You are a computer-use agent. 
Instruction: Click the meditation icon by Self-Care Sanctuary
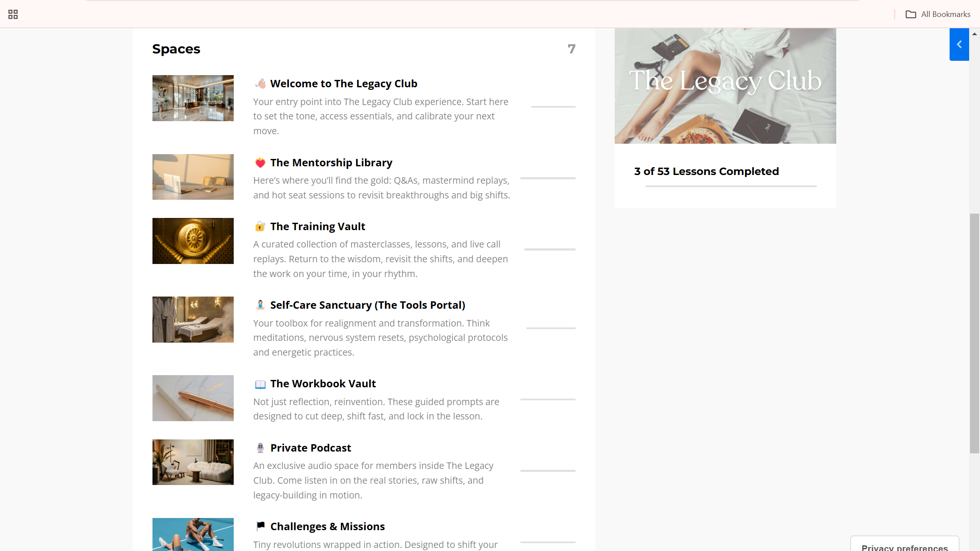[260, 305]
